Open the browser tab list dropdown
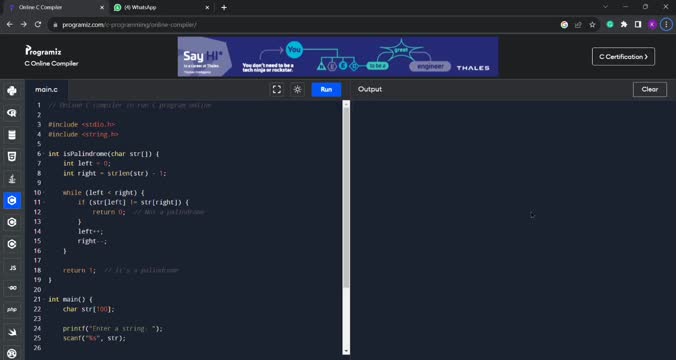Image resolution: width=676 pixels, height=360 pixels. coord(605,7)
